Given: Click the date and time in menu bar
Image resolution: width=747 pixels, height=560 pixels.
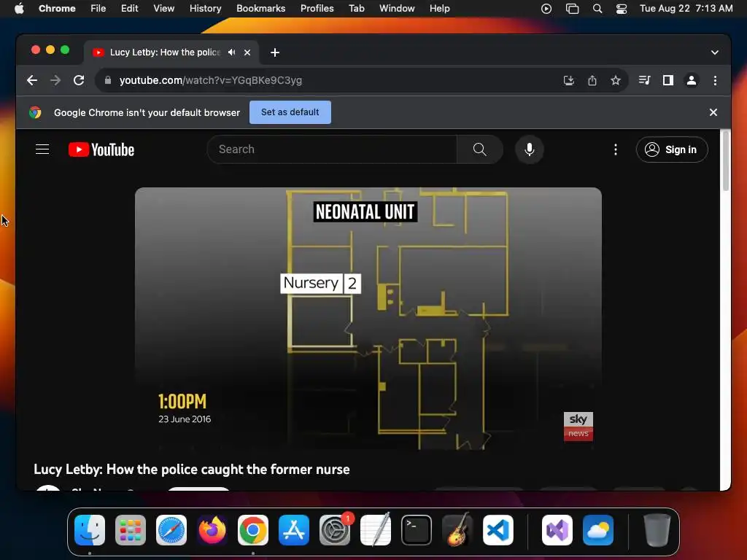Looking at the screenshot, I should [x=686, y=9].
